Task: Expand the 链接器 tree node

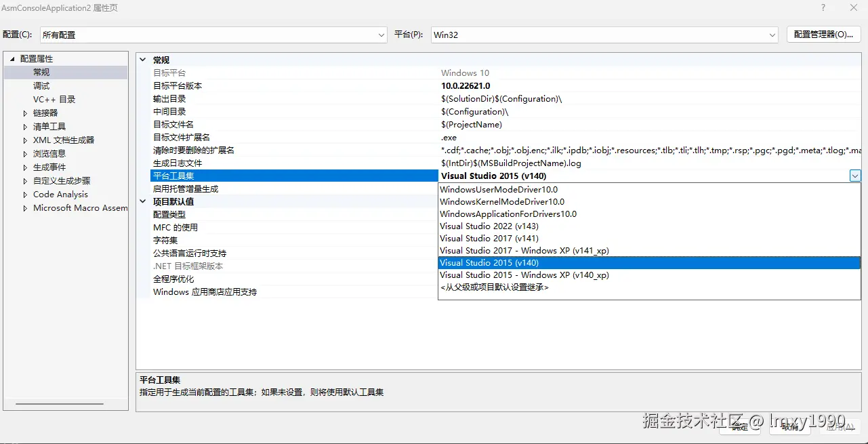Action: point(25,113)
